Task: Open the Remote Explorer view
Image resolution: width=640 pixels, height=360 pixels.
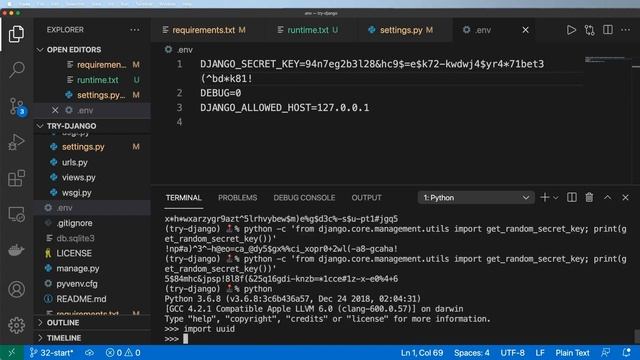Action: click(x=16, y=214)
